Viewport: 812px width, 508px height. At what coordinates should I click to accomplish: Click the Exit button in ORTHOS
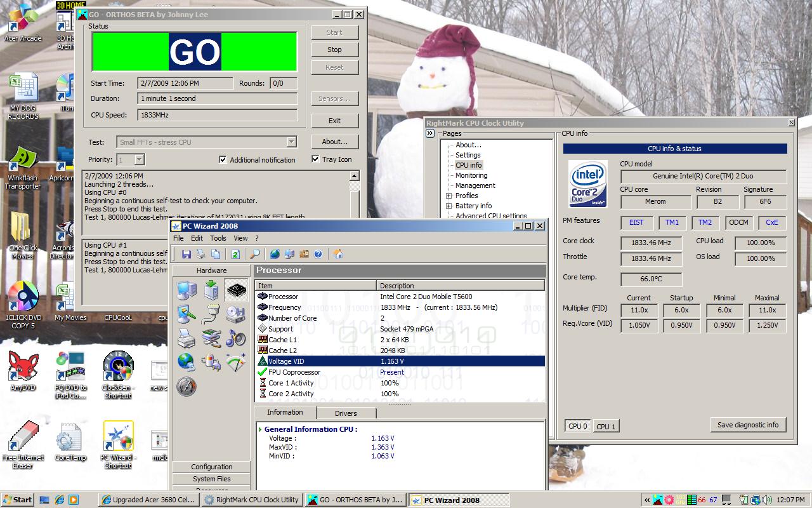pos(334,121)
